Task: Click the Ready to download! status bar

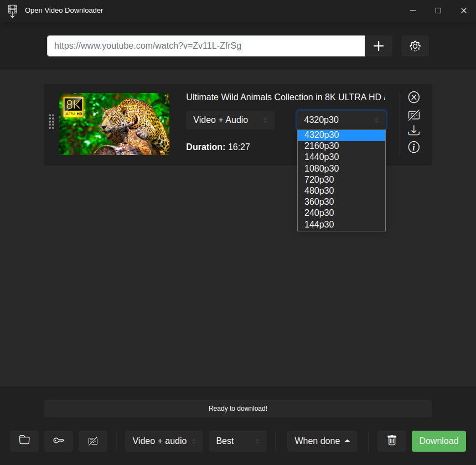Action: pyautogui.click(x=238, y=408)
